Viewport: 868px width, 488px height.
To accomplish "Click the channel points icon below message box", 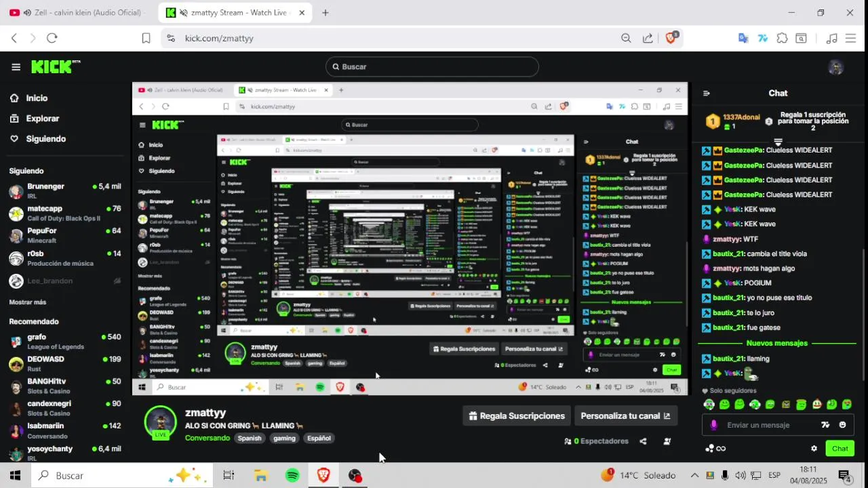I will (x=710, y=448).
